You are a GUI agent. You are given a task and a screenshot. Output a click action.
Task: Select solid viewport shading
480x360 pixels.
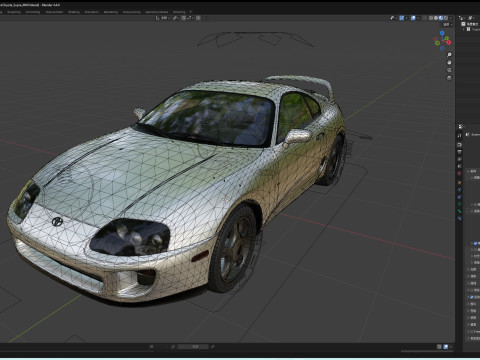[x=436, y=18]
